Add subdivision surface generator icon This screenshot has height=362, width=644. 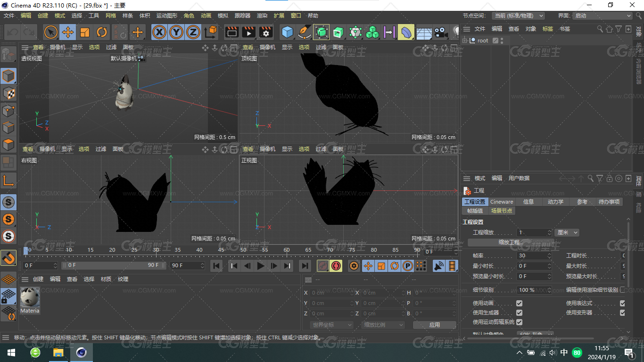pyautogui.click(x=321, y=32)
